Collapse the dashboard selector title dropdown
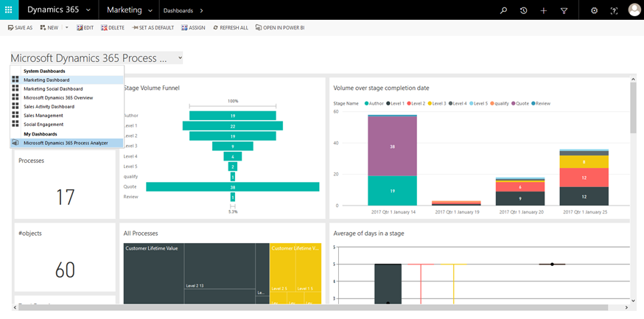This screenshot has width=644, height=319. click(180, 57)
